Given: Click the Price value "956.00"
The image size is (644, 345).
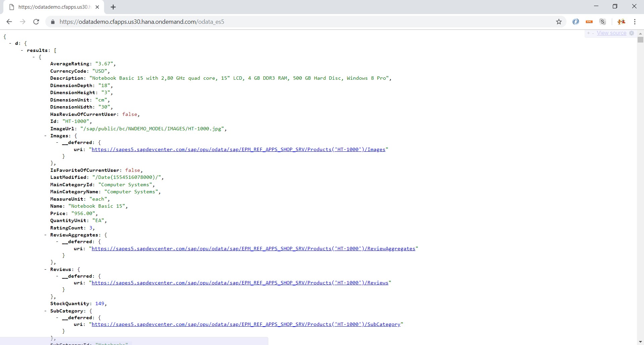Looking at the screenshot, I should [83, 213].
